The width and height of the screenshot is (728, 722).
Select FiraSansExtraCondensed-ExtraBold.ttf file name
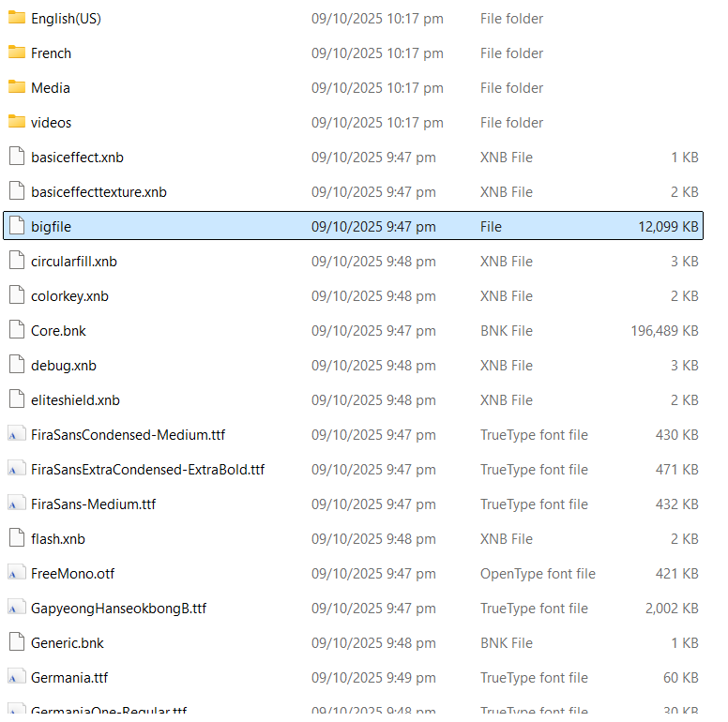(147, 469)
